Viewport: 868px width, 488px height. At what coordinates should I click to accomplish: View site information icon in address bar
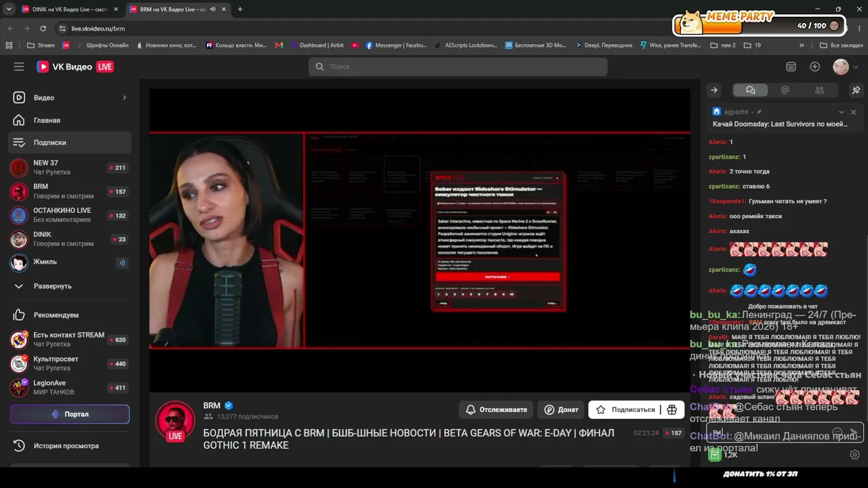(x=62, y=28)
